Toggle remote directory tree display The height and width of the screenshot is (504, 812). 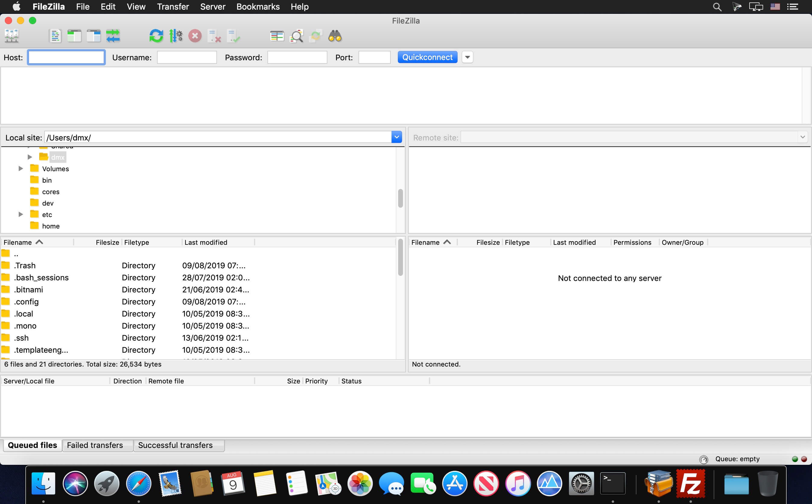pyautogui.click(x=94, y=36)
